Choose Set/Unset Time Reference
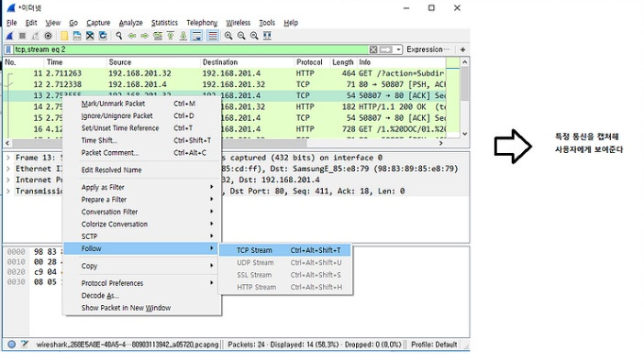This screenshot has width=644, height=361. 142,128
